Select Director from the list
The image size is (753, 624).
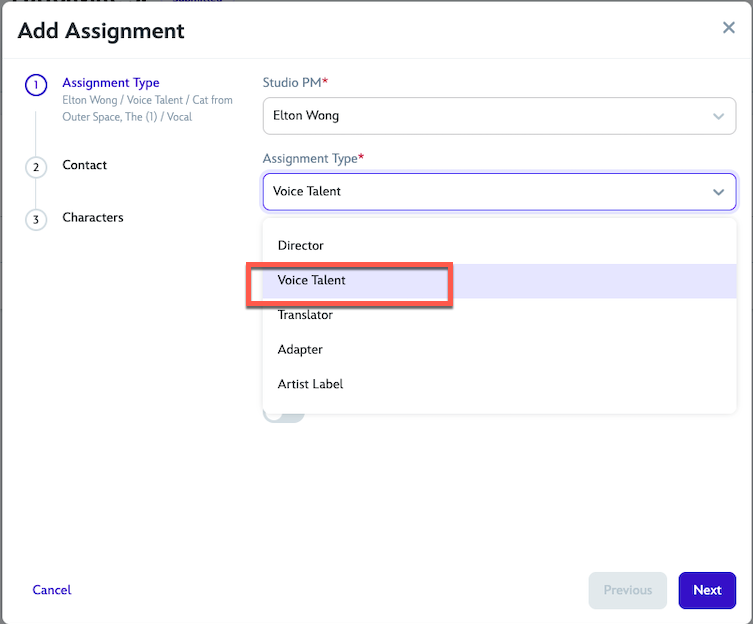301,246
